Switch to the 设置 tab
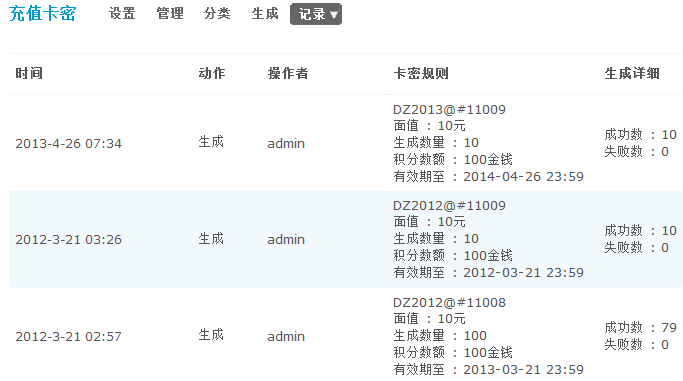Viewport: 683px width, 381px height. tap(122, 13)
